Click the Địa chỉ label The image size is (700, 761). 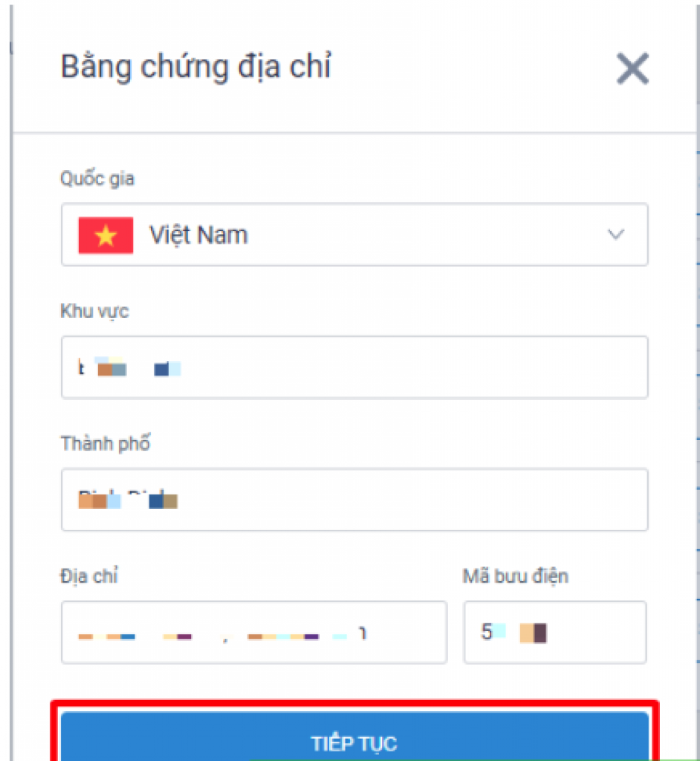click(x=89, y=576)
